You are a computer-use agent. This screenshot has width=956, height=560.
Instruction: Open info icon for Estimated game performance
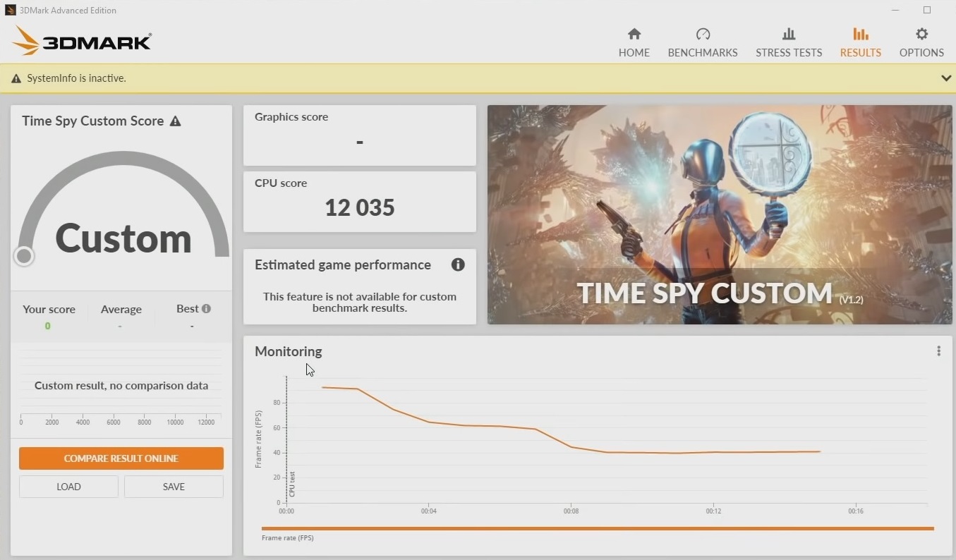point(458,264)
